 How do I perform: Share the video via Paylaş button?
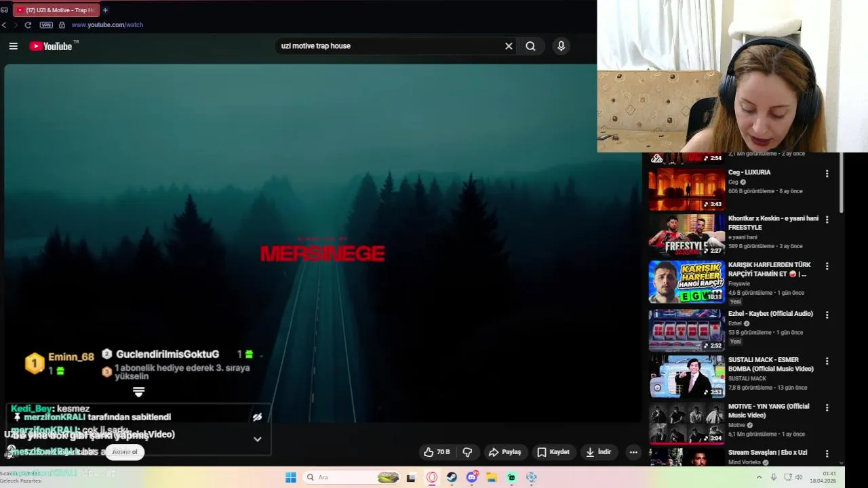coord(505,452)
